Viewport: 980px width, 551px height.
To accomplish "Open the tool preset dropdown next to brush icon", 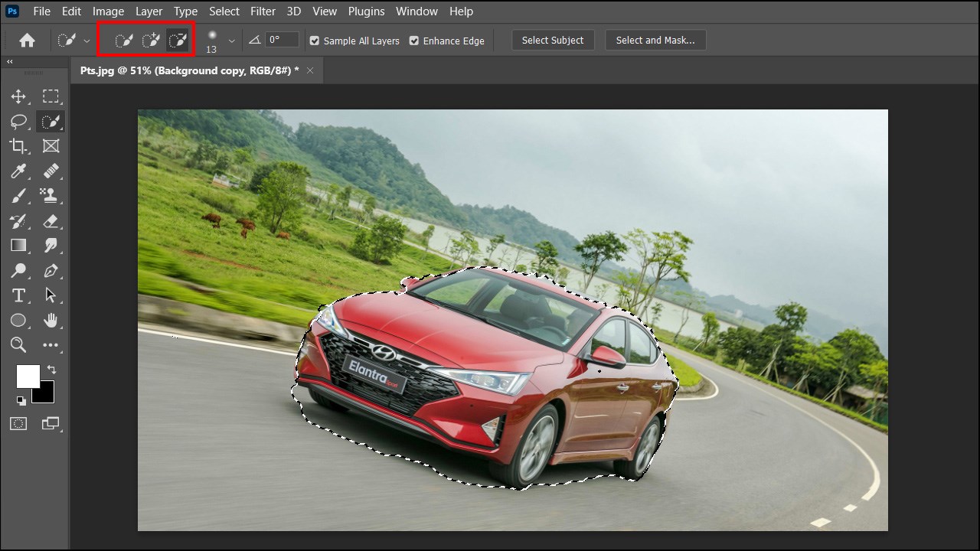I will 87,40.
